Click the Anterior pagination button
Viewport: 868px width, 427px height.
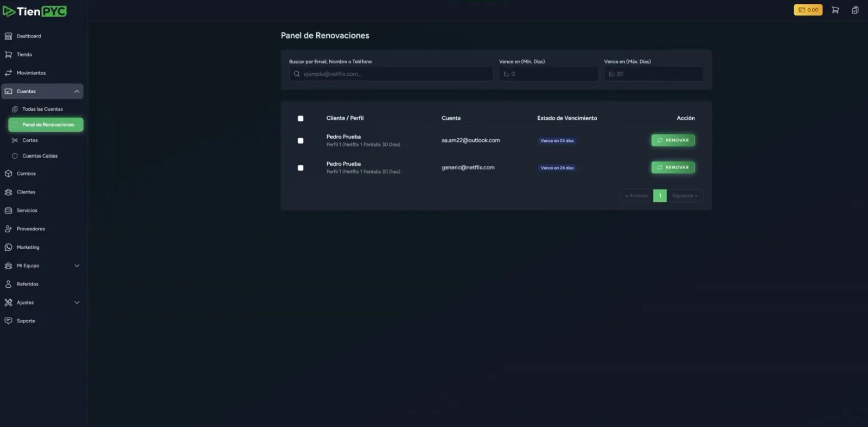636,196
